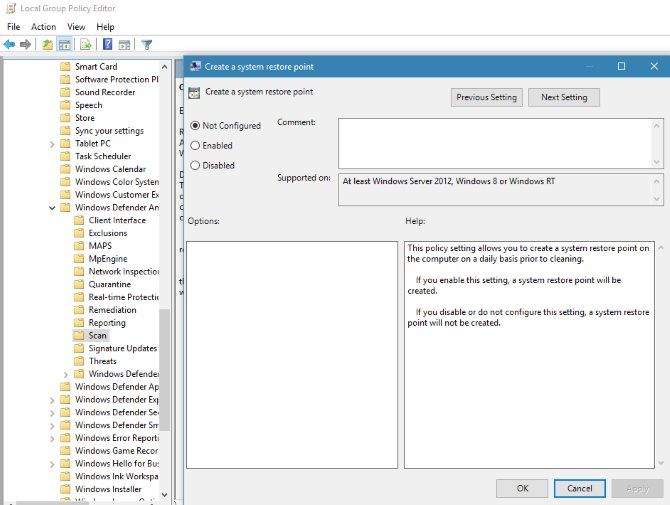
Task: Click the Cancel button
Action: click(580, 488)
